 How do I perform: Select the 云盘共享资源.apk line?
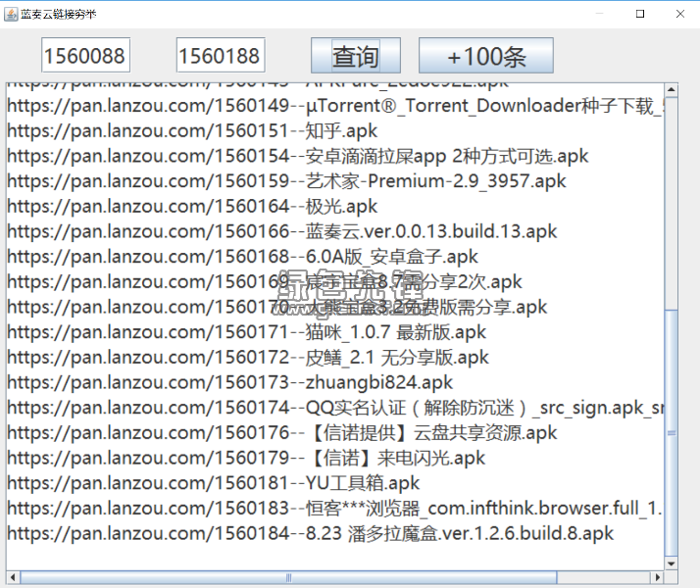tap(282, 433)
